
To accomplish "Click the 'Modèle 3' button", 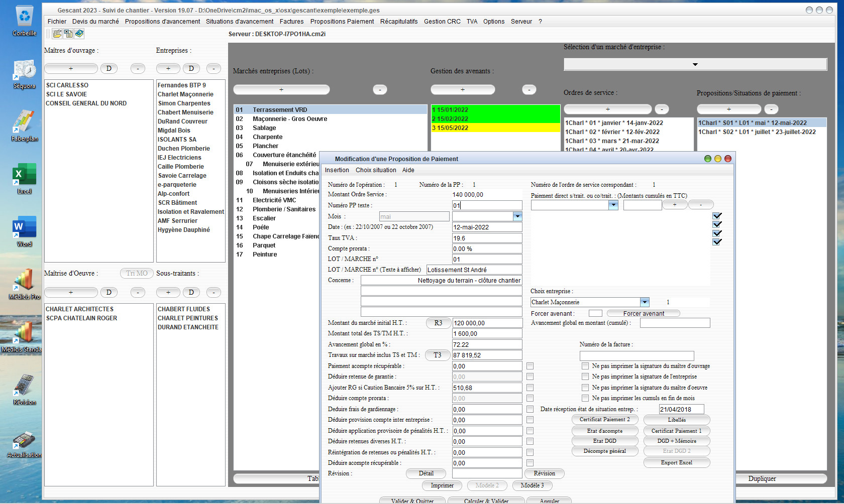I will (532, 485).
